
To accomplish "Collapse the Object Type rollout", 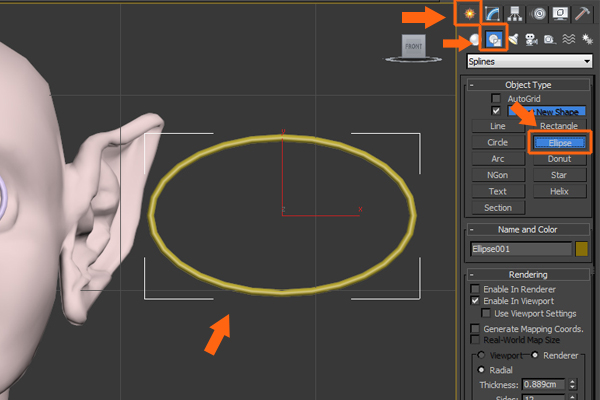I will tap(528, 85).
